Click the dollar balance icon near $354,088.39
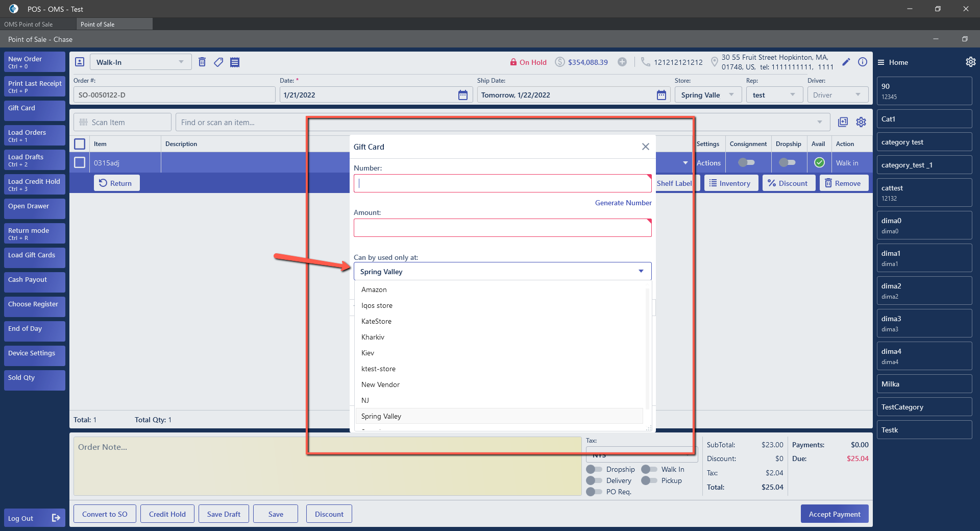The image size is (980, 531). click(x=560, y=62)
